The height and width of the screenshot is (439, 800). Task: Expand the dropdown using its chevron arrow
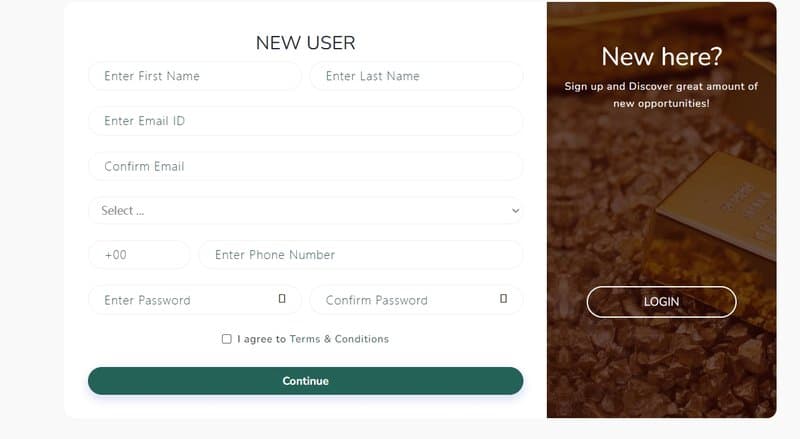(x=515, y=210)
